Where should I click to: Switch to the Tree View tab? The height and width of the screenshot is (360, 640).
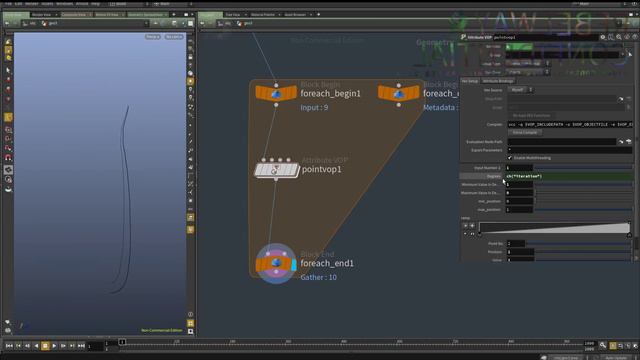click(x=233, y=15)
